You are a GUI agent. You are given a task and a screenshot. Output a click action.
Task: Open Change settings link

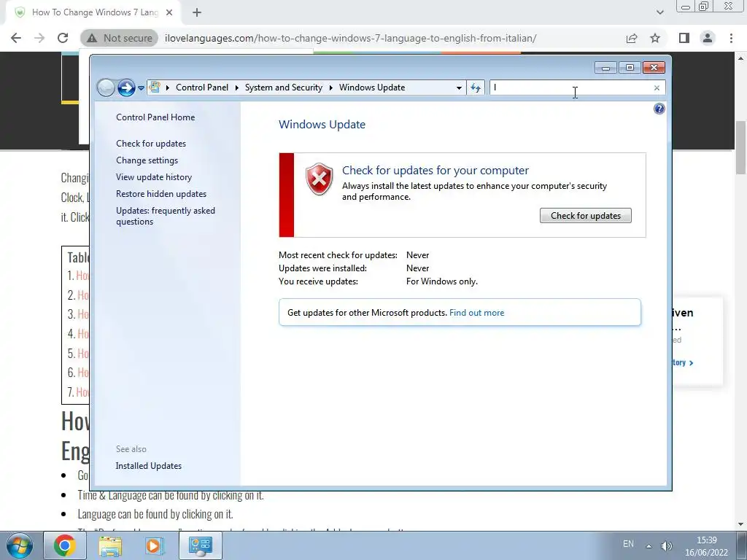pos(147,160)
